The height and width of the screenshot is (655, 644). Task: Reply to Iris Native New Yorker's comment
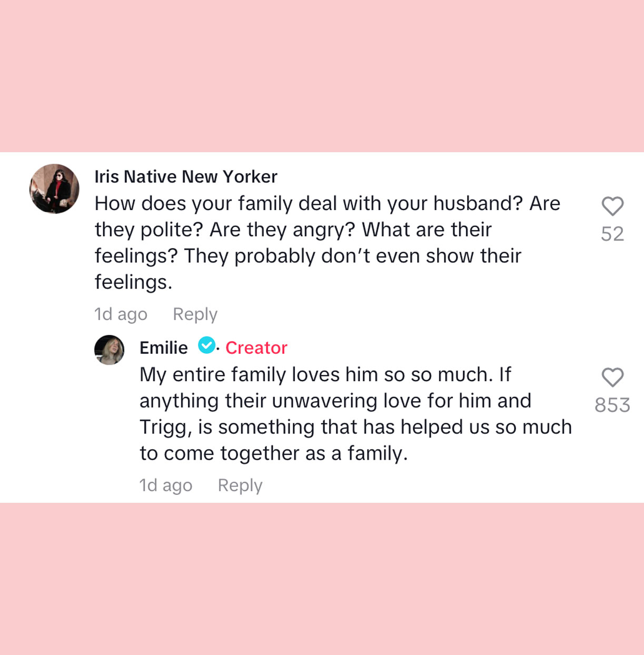click(195, 314)
